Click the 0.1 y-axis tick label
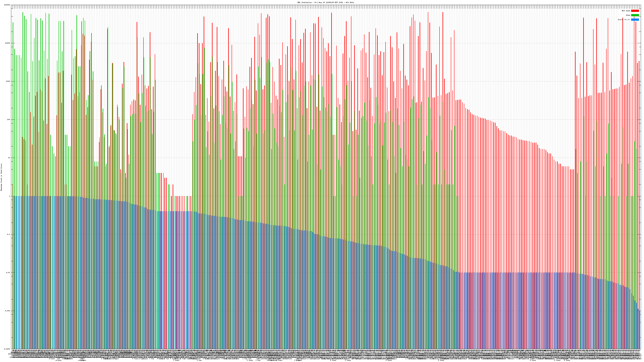644x362 pixels. tap(9, 234)
